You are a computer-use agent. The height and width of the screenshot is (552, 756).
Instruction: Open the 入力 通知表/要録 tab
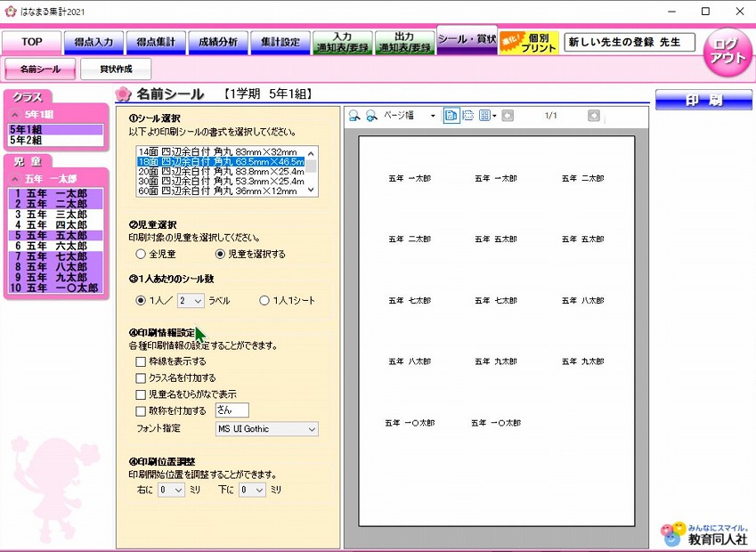pyautogui.click(x=342, y=43)
